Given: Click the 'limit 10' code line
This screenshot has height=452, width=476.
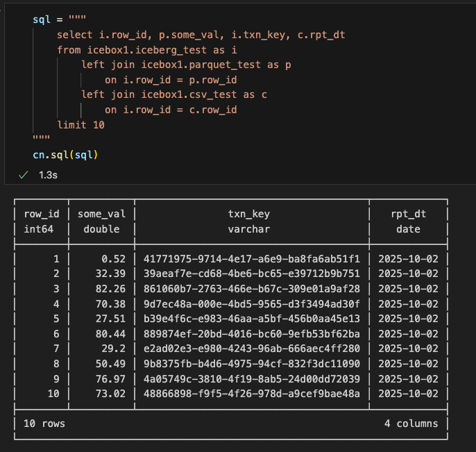Looking at the screenshot, I should (x=80, y=125).
